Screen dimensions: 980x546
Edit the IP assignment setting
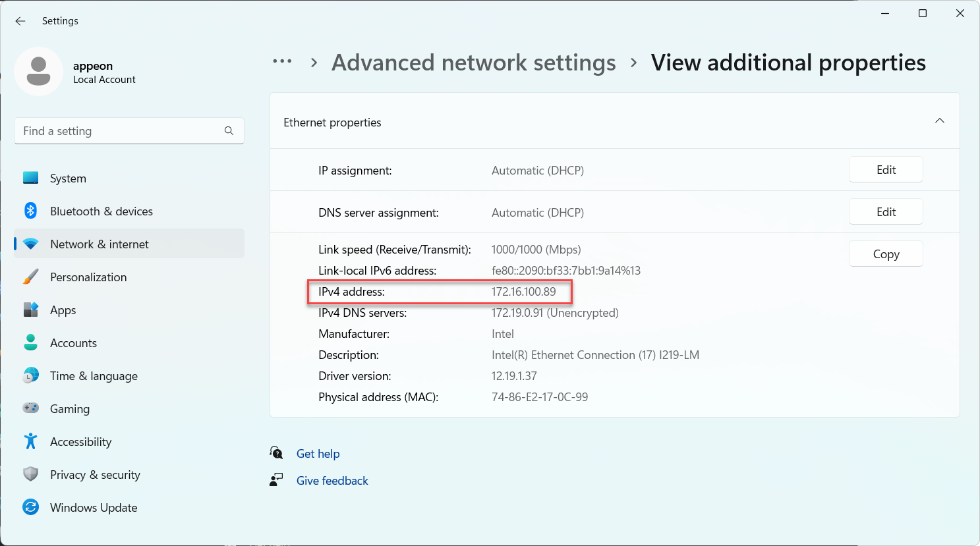point(885,170)
